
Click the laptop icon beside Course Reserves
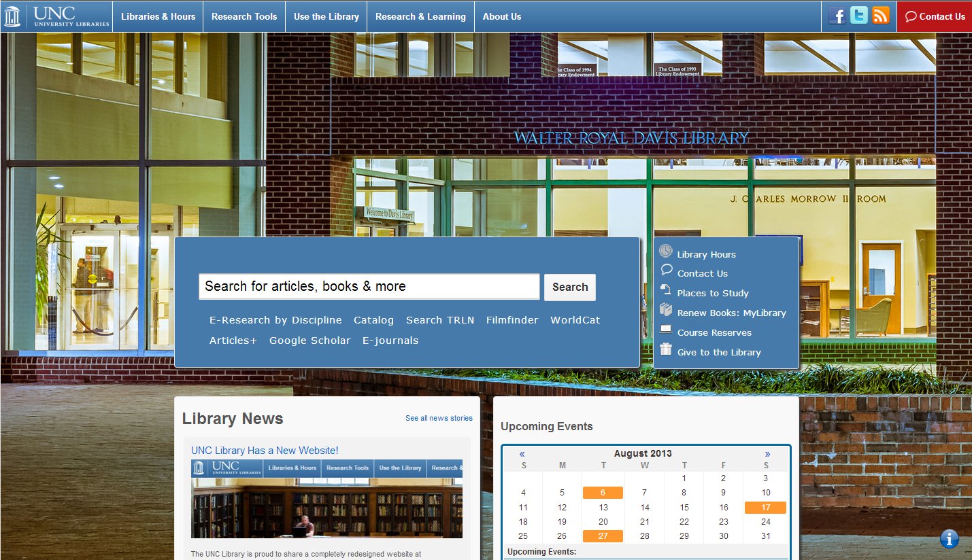pos(666,330)
